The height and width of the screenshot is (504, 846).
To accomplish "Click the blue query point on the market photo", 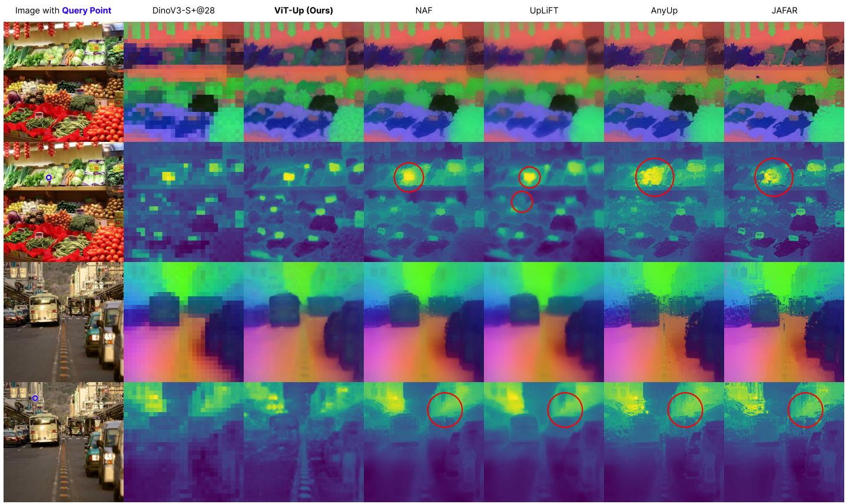I will [x=49, y=177].
